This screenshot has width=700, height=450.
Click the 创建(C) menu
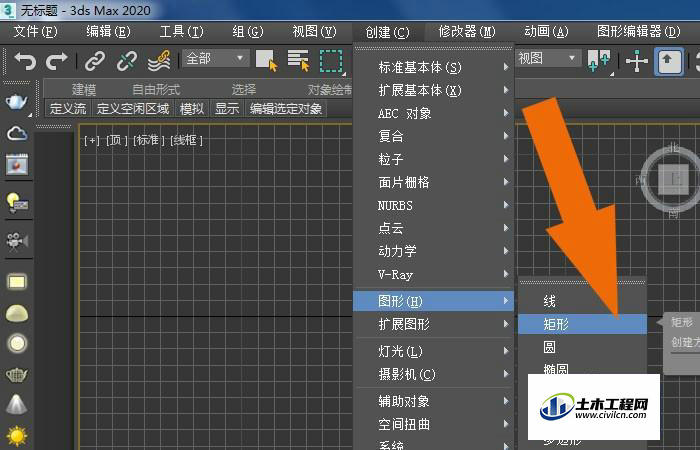pyautogui.click(x=387, y=32)
